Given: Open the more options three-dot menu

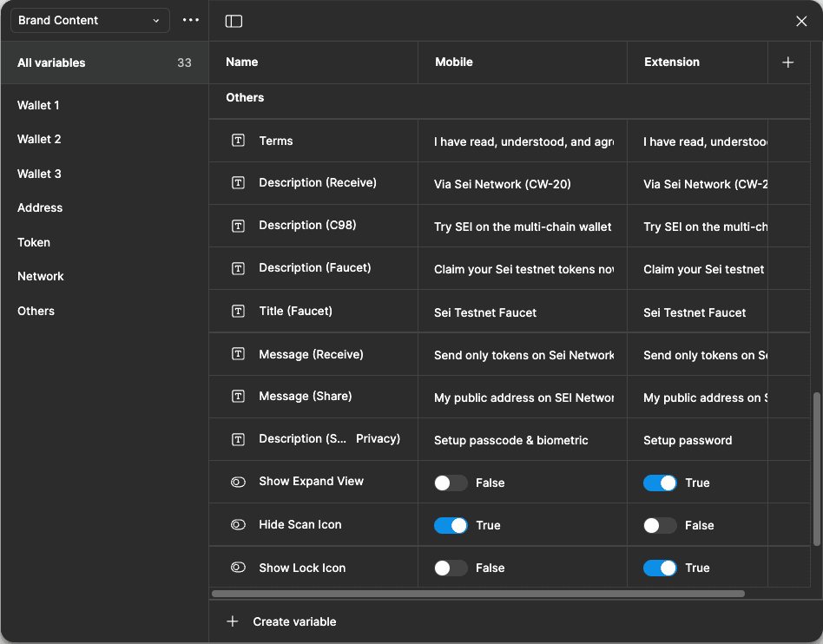Looking at the screenshot, I should [190, 20].
